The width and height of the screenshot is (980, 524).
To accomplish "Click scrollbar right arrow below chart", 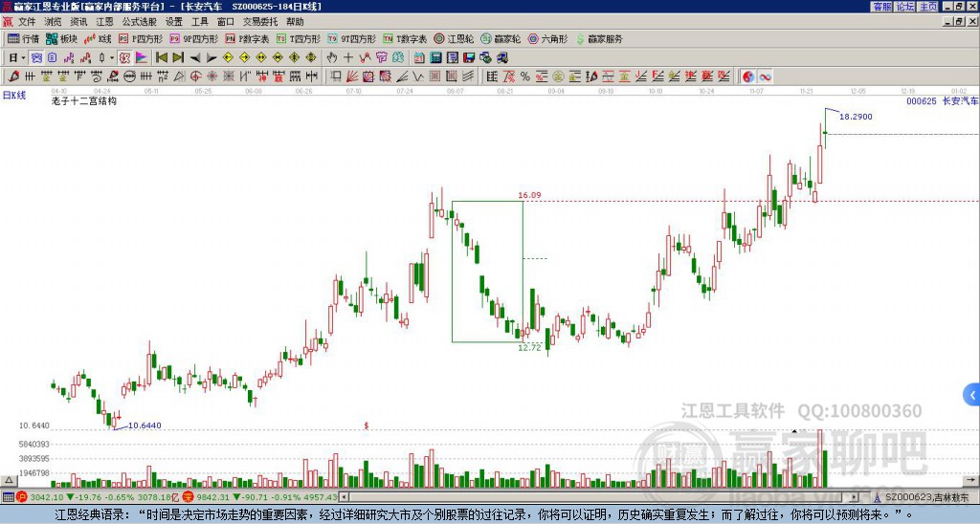I will point(855,497).
